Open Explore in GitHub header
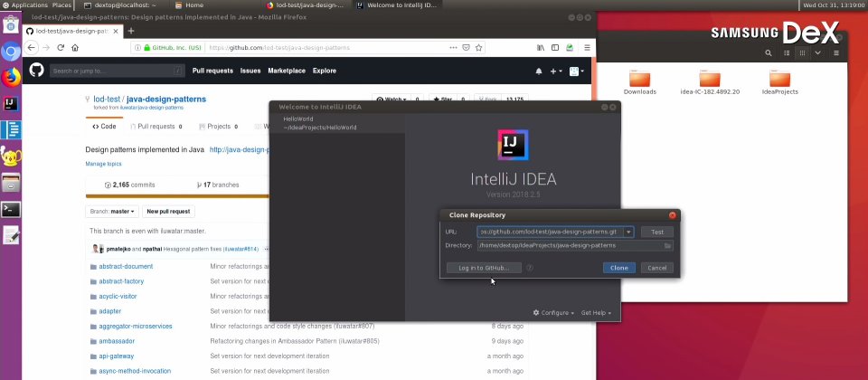 coord(325,71)
